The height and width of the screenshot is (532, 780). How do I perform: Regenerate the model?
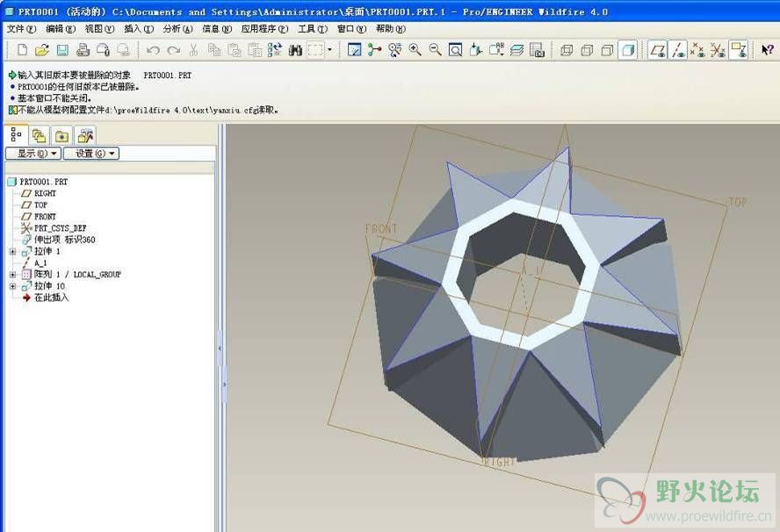click(x=275, y=50)
